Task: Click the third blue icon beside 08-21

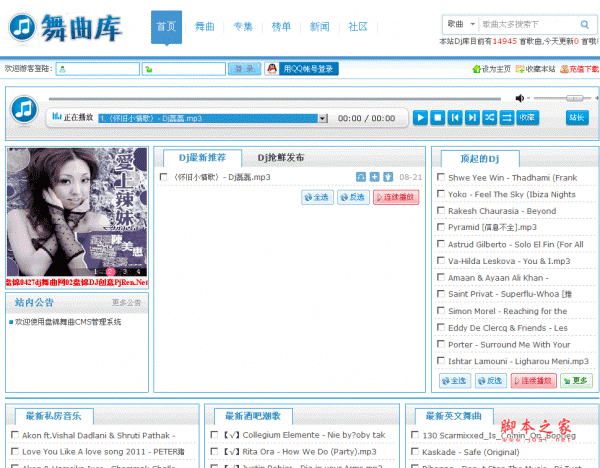Action: (x=388, y=177)
